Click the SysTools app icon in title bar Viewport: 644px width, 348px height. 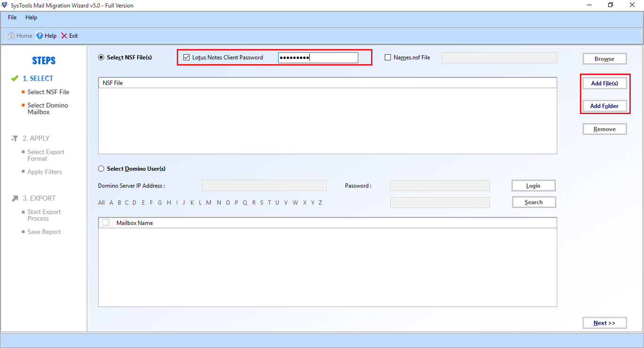(5, 5)
